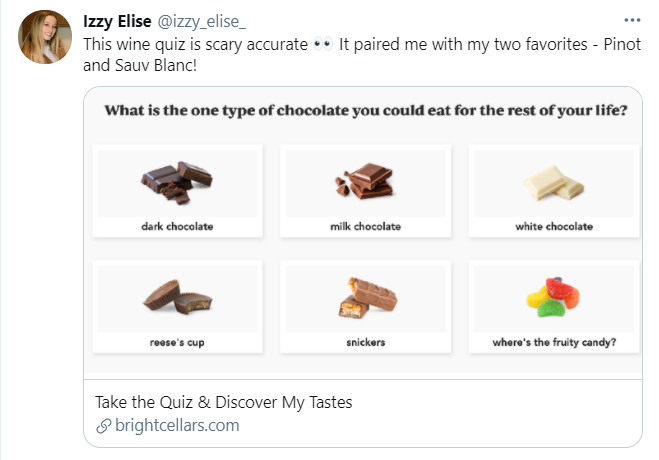The width and height of the screenshot is (659, 460).
Task: Choose the 'milk chocolate' label
Action: point(365,227)
